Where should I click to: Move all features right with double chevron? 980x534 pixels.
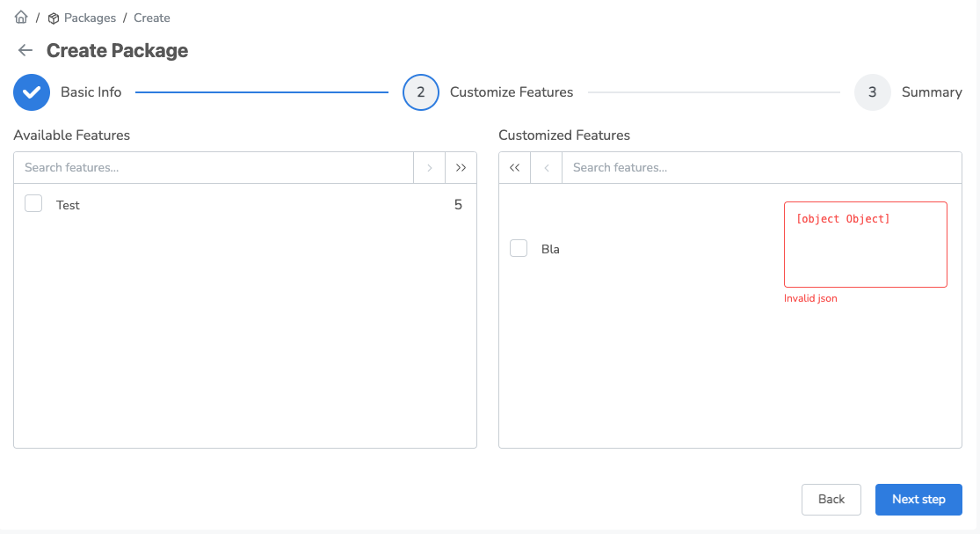coord(461,167)
